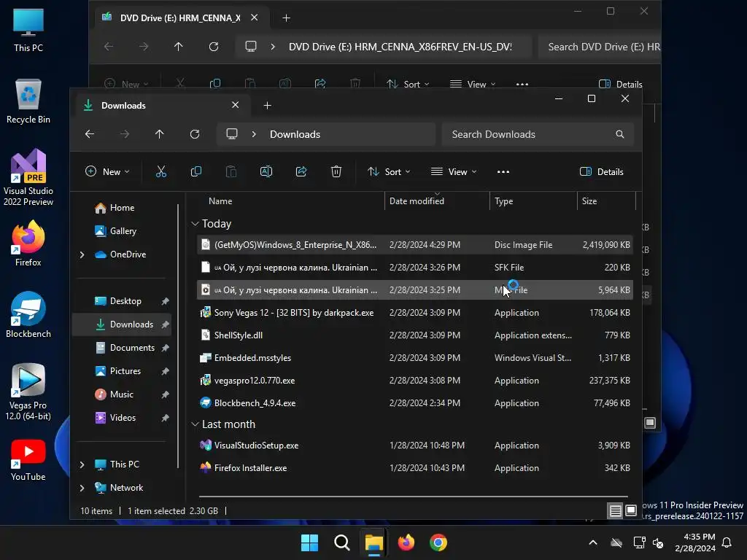The height and width of the screenshot is (560, 747).
Task: Show hidden system tray icons
Action: click(x=593, y=542)
